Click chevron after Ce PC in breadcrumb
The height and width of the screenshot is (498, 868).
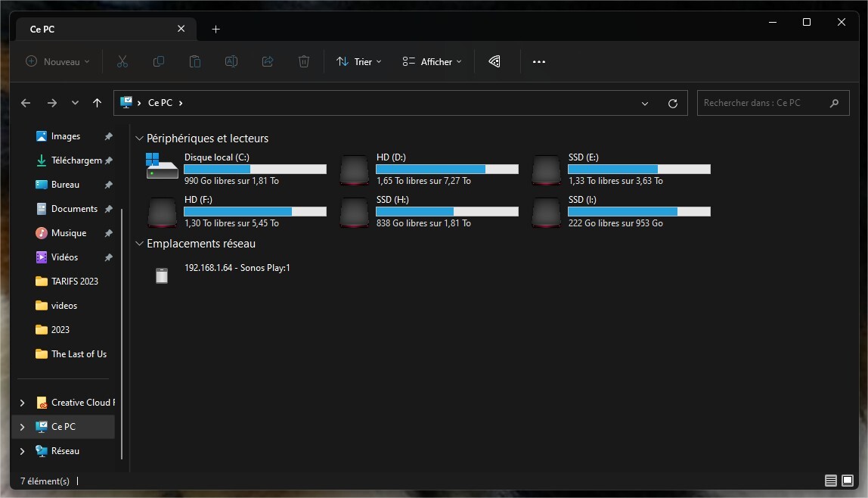click(181, 103)
